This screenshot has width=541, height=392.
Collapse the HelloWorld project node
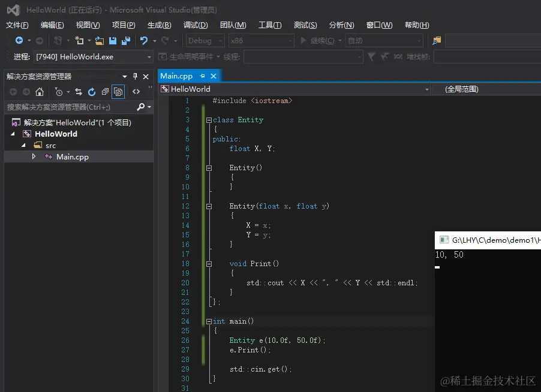click(13, 134)
